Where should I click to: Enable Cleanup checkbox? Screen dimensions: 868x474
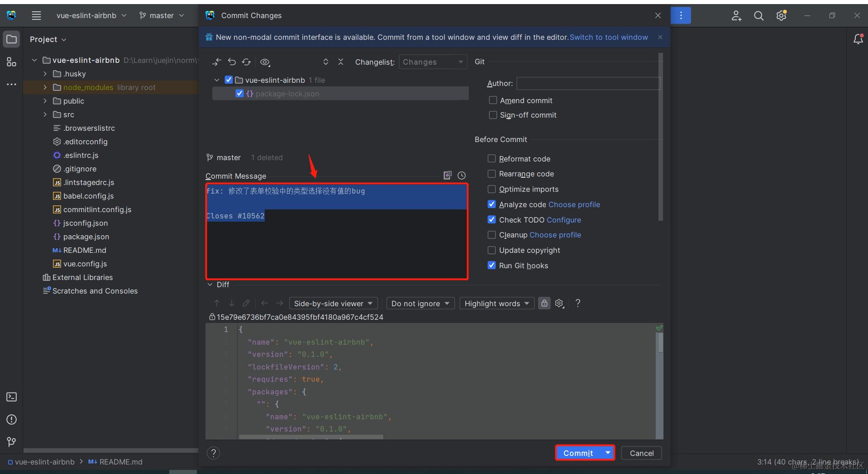pyautogui.click(x=491, y=235)
